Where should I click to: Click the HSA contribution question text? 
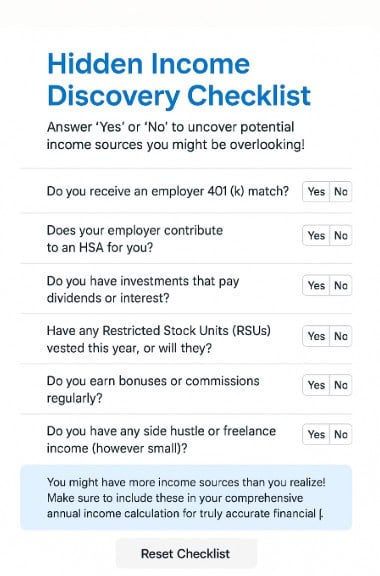click(x=135, y=239)
